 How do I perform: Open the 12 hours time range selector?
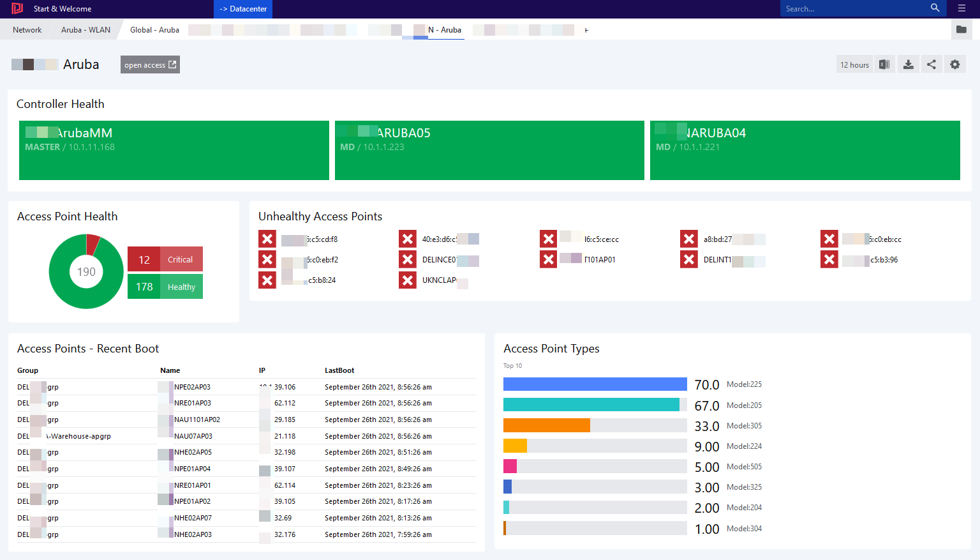pyautogui.click(x=854, y=64)
